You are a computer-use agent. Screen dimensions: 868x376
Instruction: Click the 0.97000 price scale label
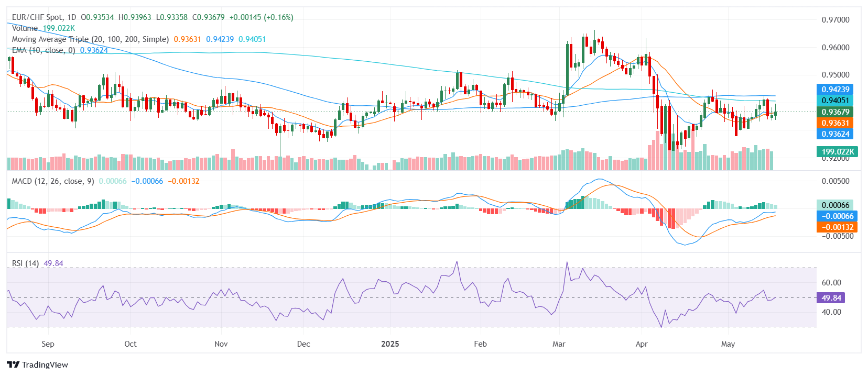point(835,20)
